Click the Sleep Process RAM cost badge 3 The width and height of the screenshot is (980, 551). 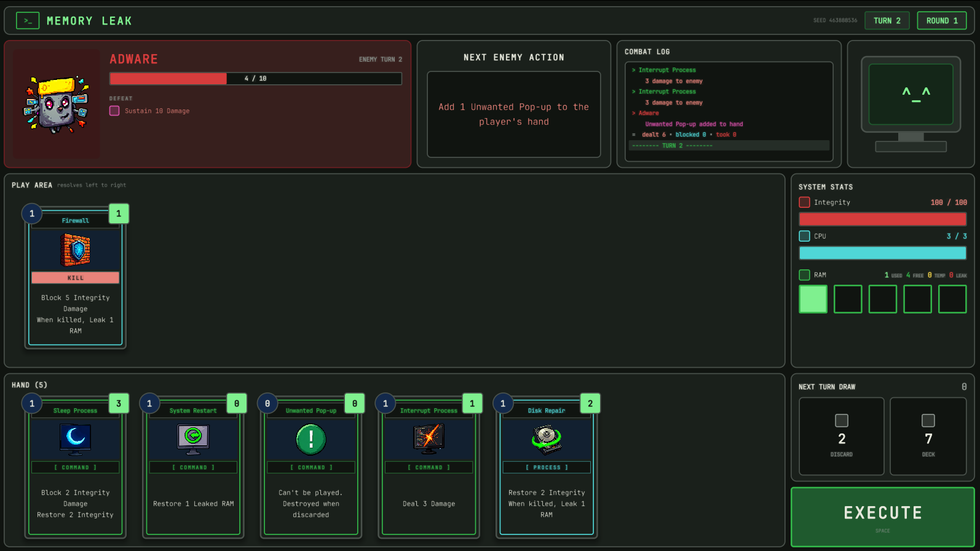click(119, 403)
